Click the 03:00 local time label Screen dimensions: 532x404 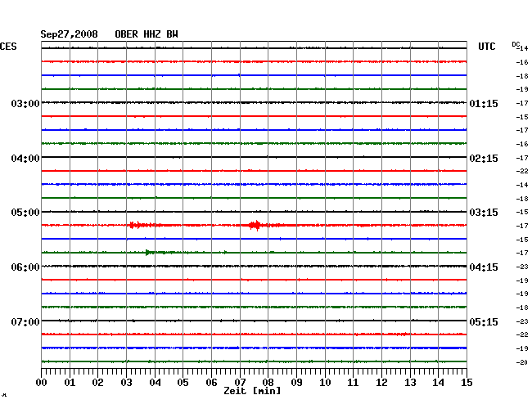pyautogui.click(x=25, y=103)
